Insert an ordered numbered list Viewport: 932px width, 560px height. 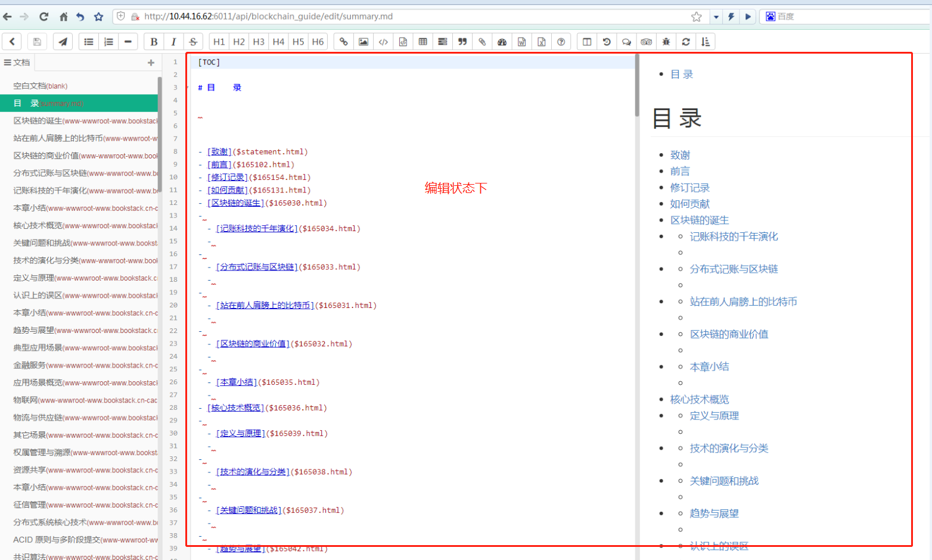point(108,42)
